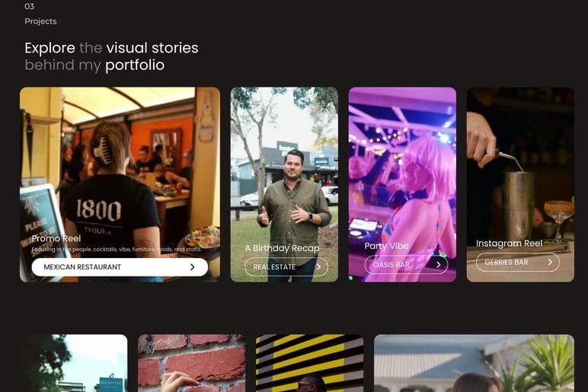The height and width of the screenshot is (392, 588).
Task: Select the Promo Reel card title
Action: click(x=56, y=239)
